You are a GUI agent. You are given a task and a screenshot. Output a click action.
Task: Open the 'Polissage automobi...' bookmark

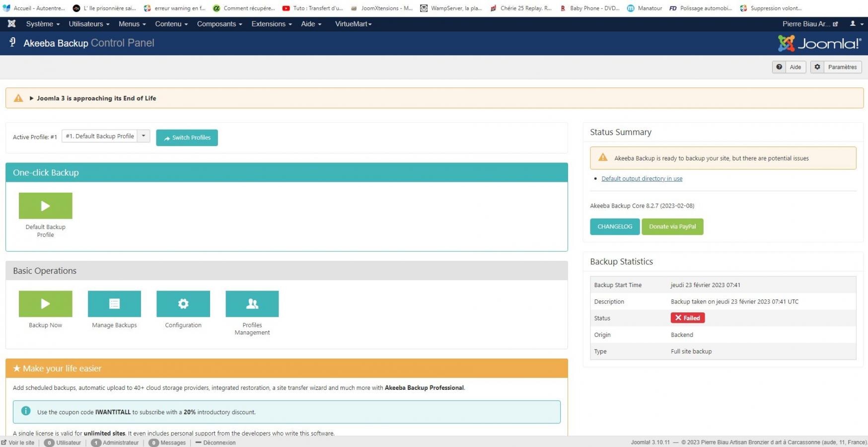701,8
